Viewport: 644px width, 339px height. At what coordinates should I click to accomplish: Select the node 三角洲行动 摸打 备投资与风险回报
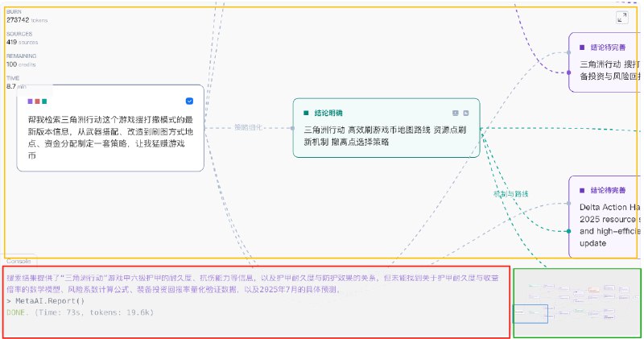(x=605, y=63)
